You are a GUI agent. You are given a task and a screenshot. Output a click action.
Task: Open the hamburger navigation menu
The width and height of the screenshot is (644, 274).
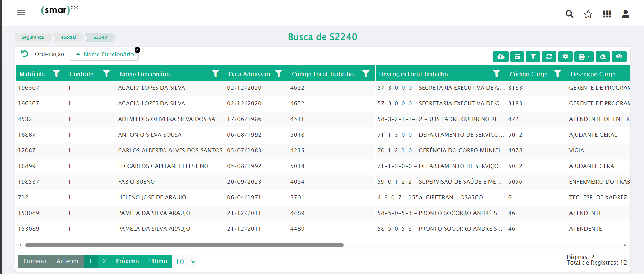(x=21, y=13)
